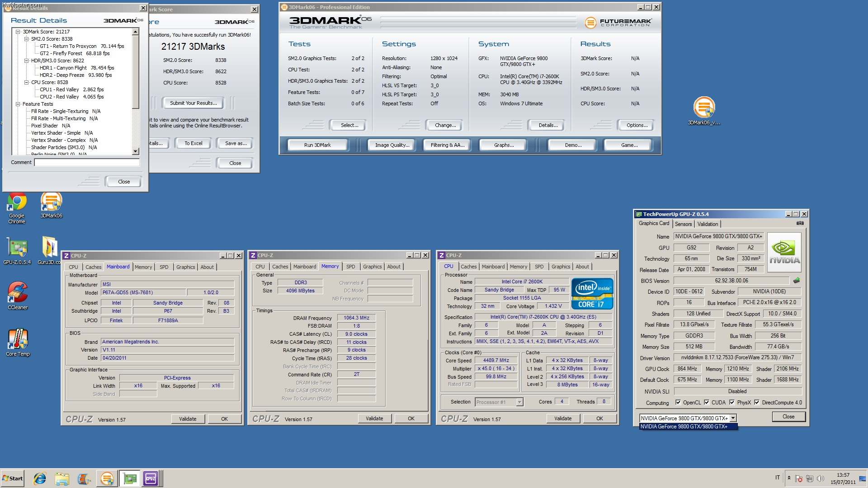Open Internet Explorer from the taskbar
This screenshot has height=488, width=868.
40,478
